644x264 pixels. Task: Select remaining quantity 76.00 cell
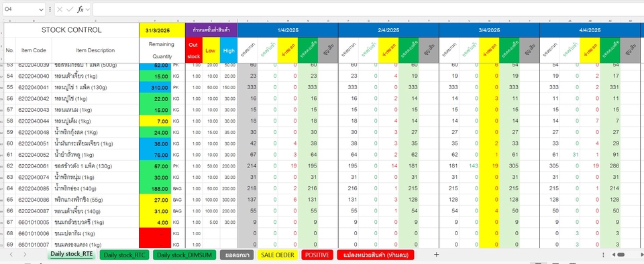coord(155,155)
